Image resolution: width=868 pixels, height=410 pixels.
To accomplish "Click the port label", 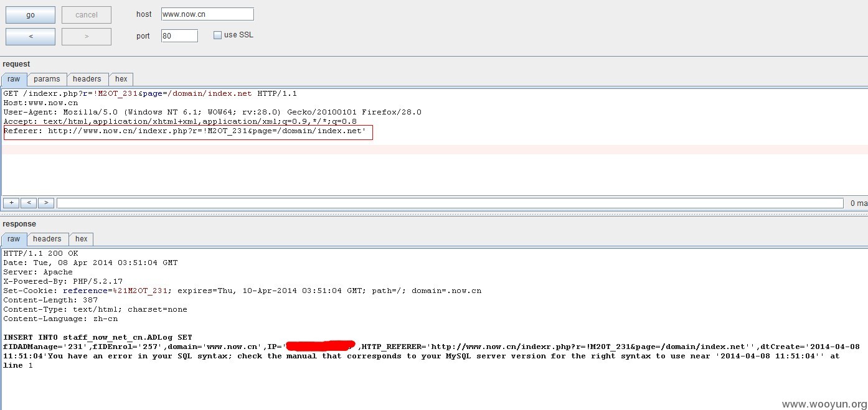I will pos(143,36).
